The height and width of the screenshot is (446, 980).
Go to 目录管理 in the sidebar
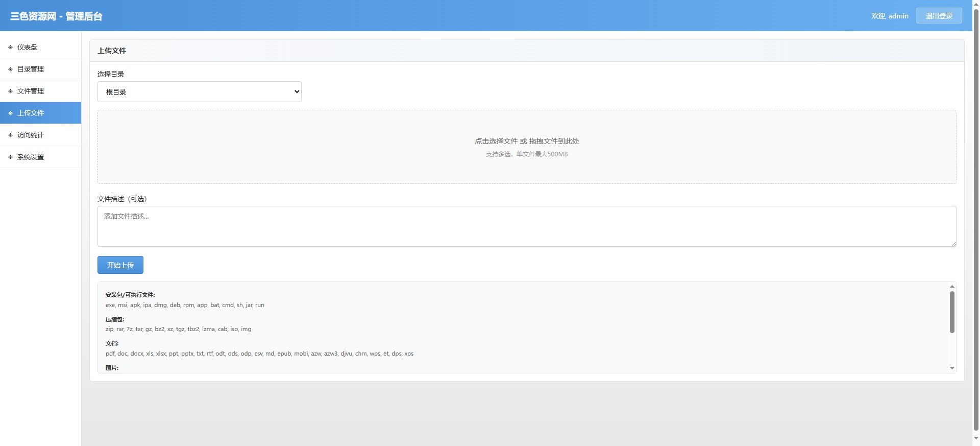pyautogui.click(x=31, y=69)
